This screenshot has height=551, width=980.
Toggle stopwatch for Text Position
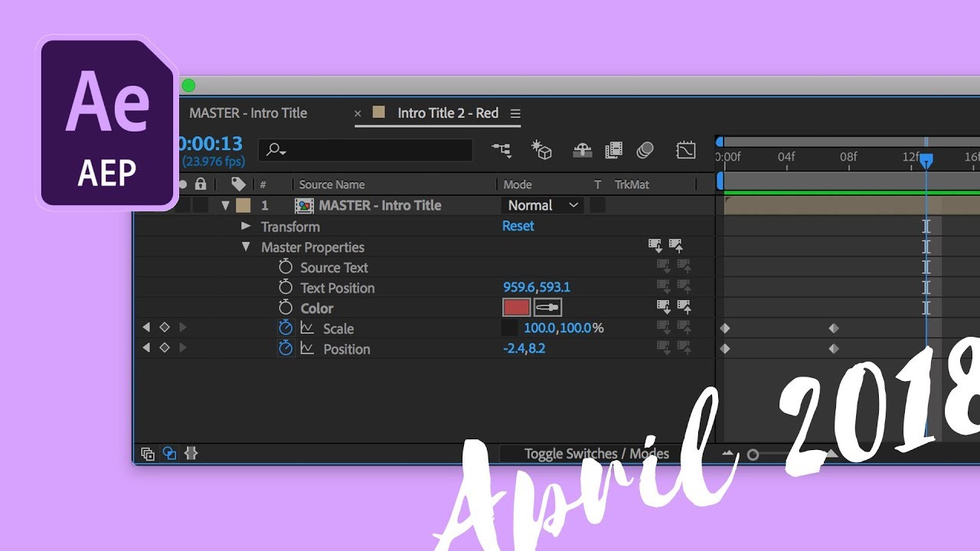click(286, 288)
